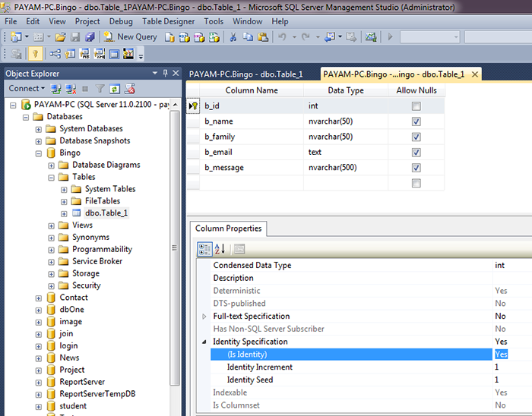Screen dimensions: 532x416
Task: Toggle Allow Nulls checkbox in empty row
Action: pyautogui.click(x=416, y=183)
